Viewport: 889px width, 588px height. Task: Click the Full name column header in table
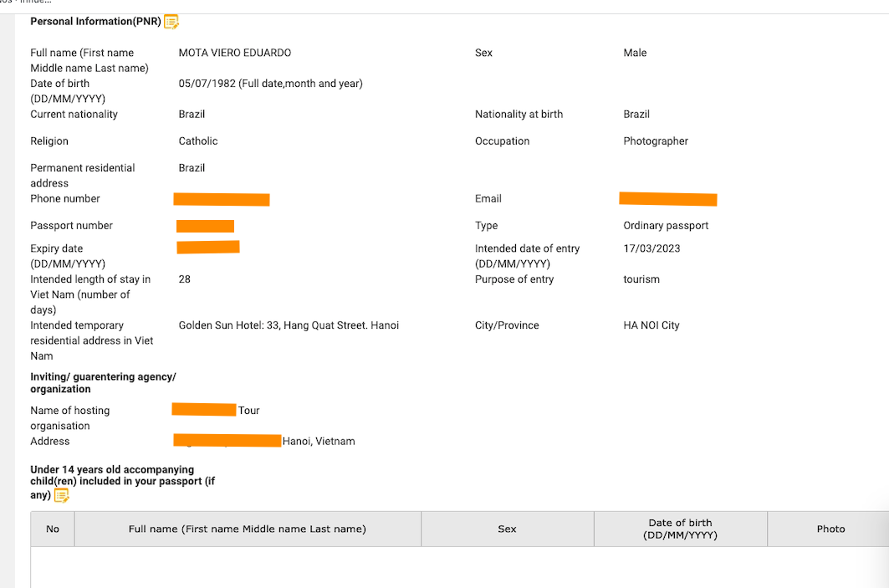tap(248, 529)
